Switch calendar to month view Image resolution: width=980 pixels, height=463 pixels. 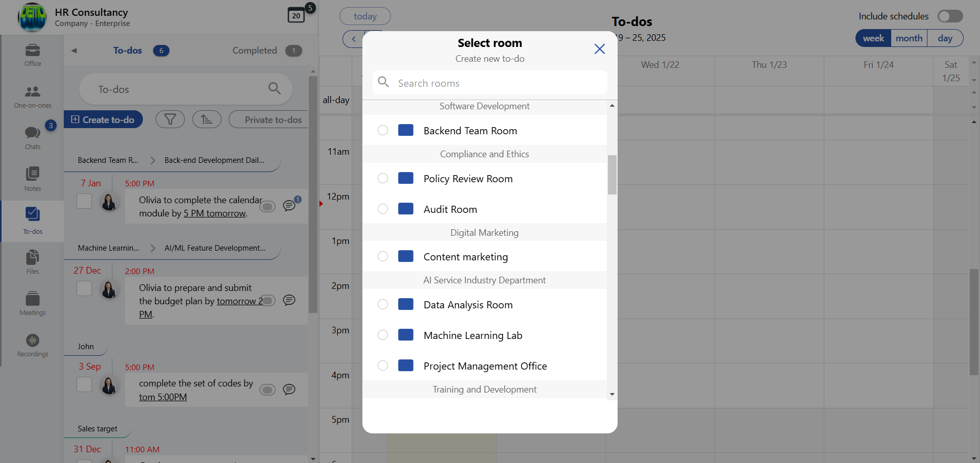click(x=909, y=38)
